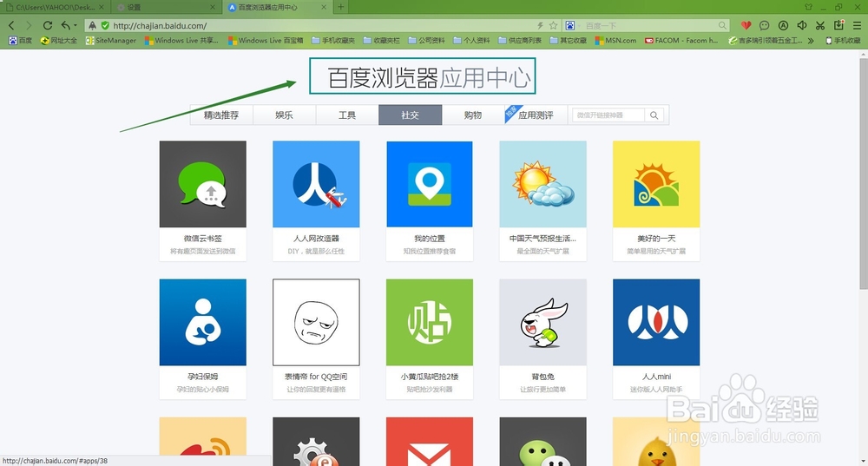Open the 人人网改造器 app tile
Viewport: 868px width, 466px height.
316,200
